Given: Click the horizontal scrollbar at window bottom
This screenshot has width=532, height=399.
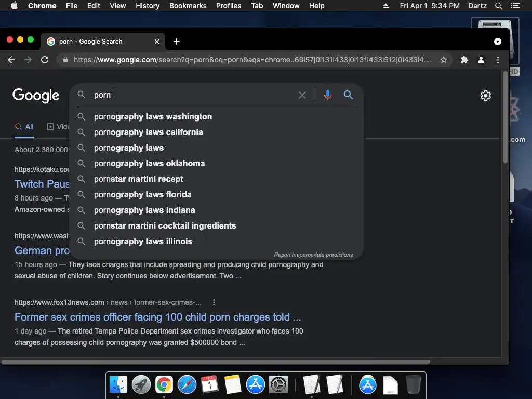Looking at the screenshot, I should point(216,362).
